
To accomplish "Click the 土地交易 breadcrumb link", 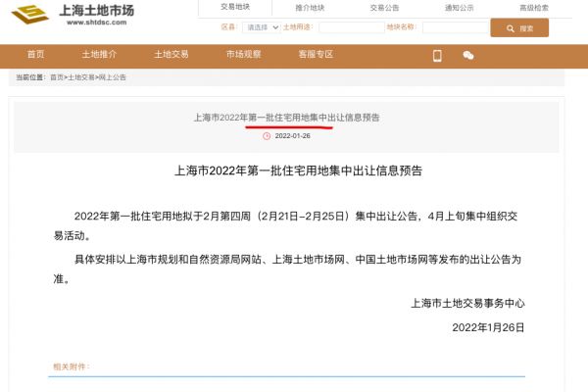I will [x=81, y=76].
